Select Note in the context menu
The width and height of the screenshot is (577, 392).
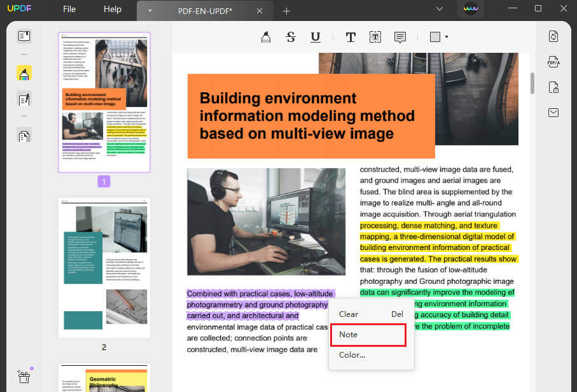pyautogui.click(x=348, y=334)
